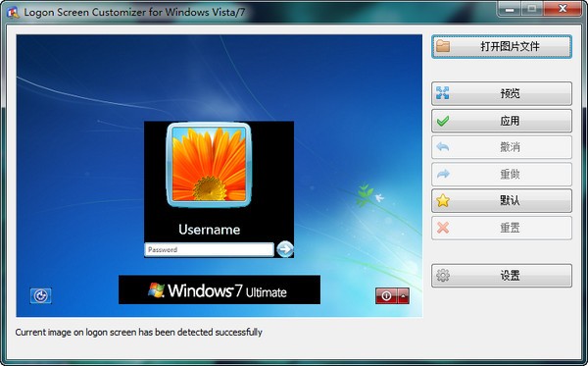Click the undo arrow icon beside 撤消
588x366 pixels.
443,147
